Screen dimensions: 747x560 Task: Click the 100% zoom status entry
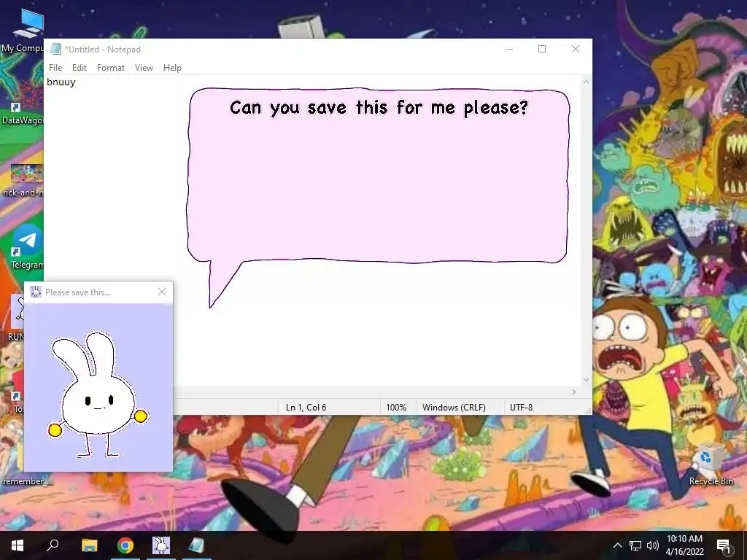click(396, 407)
